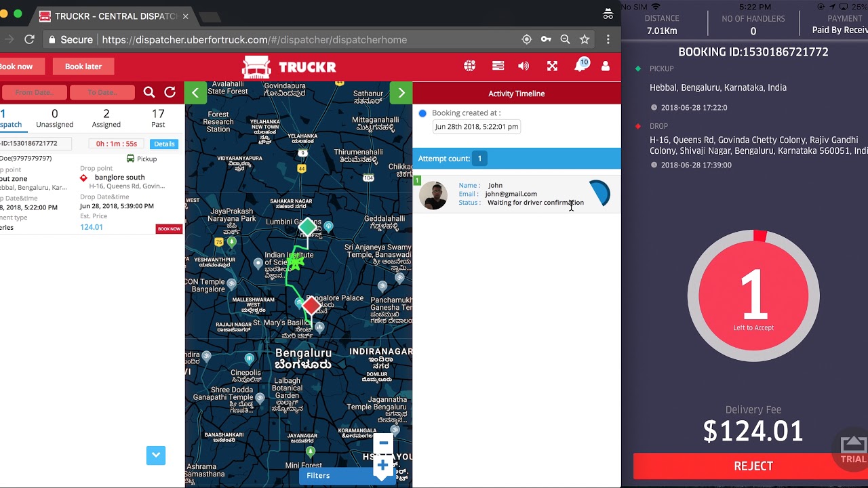This screenshot has width=868, height=488.
Task: Click the browser address bar URL
Action: click(x=254, y=39)
